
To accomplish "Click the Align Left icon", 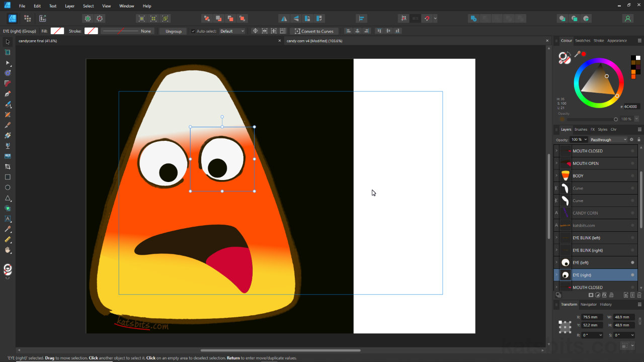I will (x=348, y=31).
